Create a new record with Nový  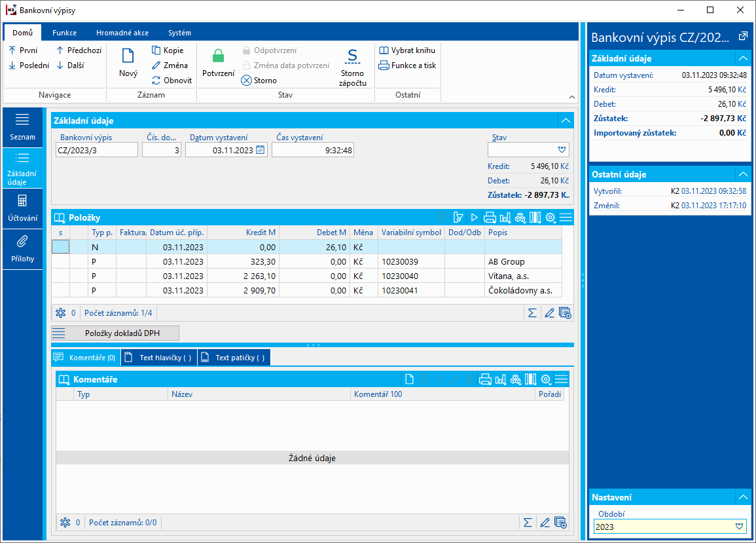(128, 63)
